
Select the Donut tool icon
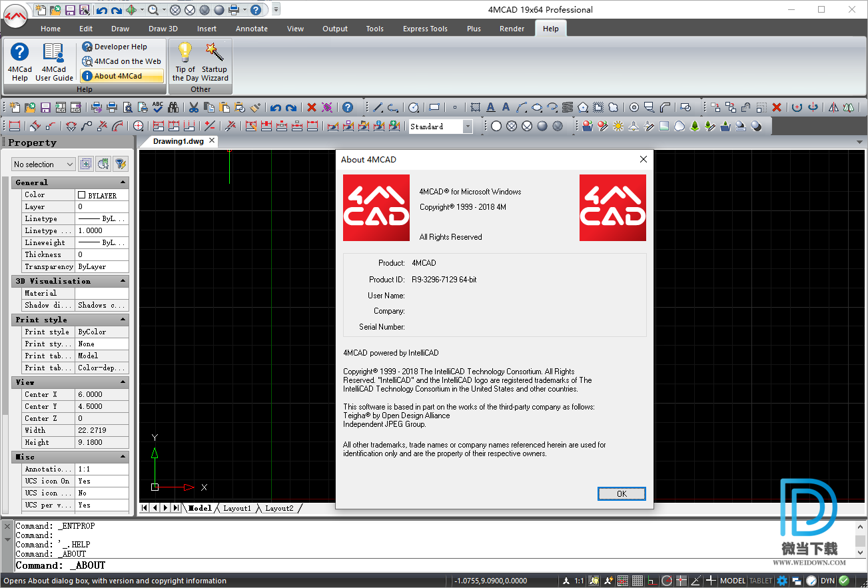(x=634, y=107)
